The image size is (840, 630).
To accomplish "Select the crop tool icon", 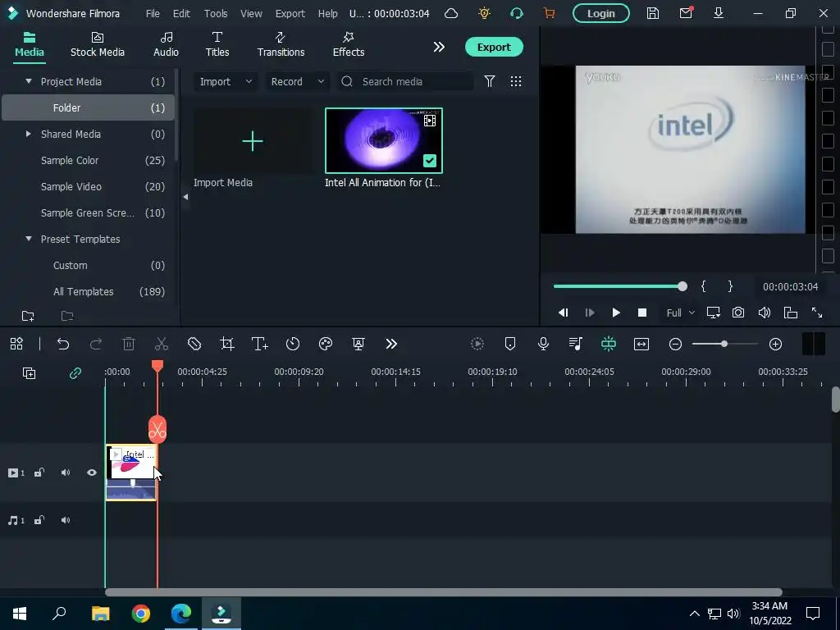I will [227, 344].
